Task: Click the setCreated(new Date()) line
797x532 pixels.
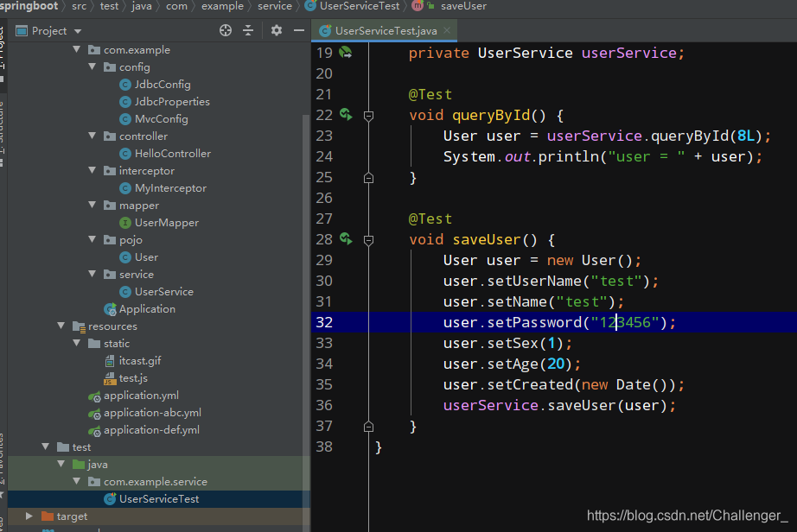Action: coord(564,384)
